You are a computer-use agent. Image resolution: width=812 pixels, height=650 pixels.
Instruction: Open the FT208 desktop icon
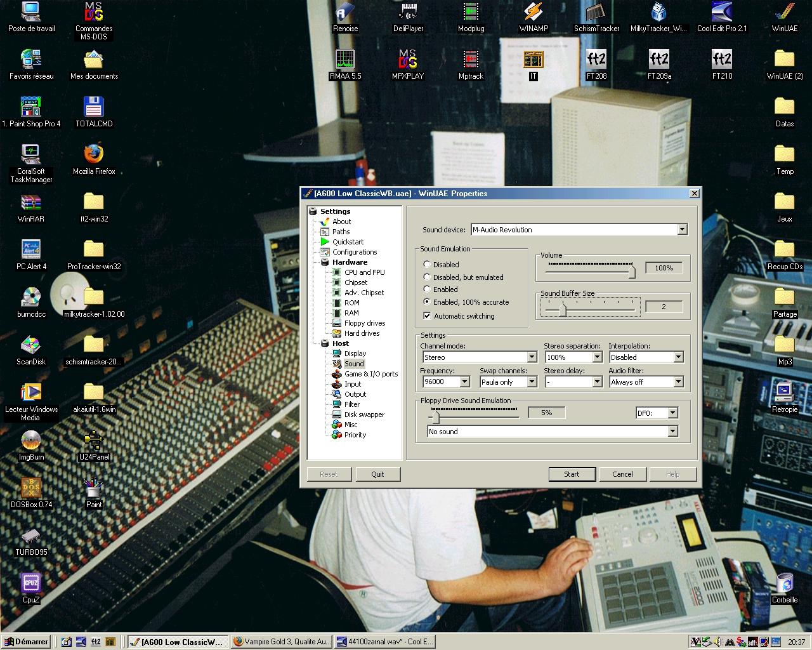pyautogui.click(x=596, y=64)
